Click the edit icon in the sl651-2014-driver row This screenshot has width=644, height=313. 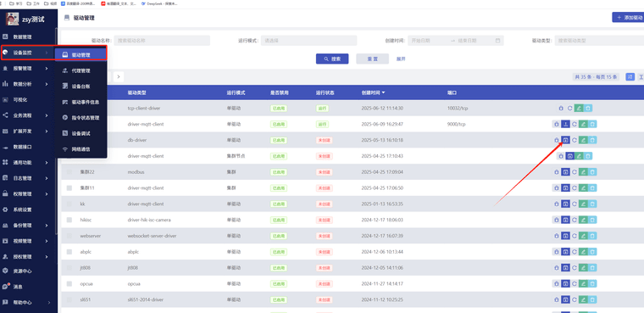[x=583, y=299]
